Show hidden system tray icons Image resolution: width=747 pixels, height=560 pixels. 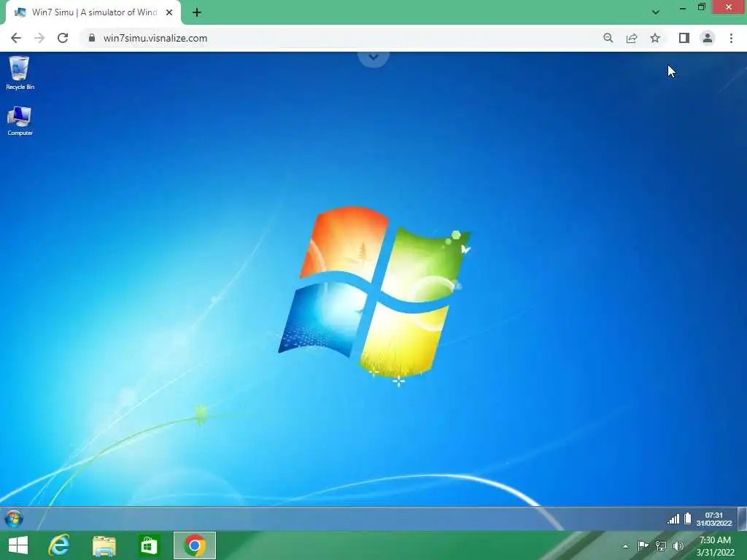(625, 545)
